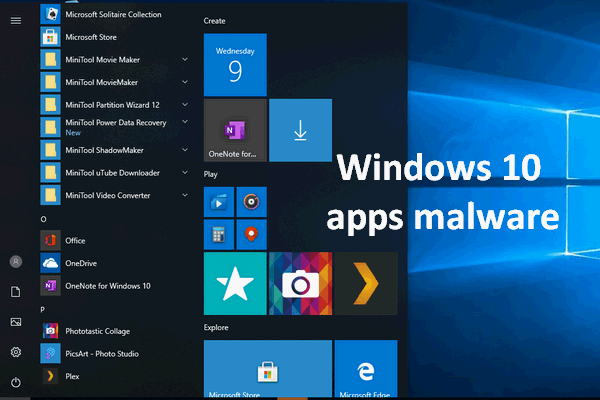This screenshot has height=400, width=600.
Task: Open the Office app icon
Action: (x=51, y=240)
